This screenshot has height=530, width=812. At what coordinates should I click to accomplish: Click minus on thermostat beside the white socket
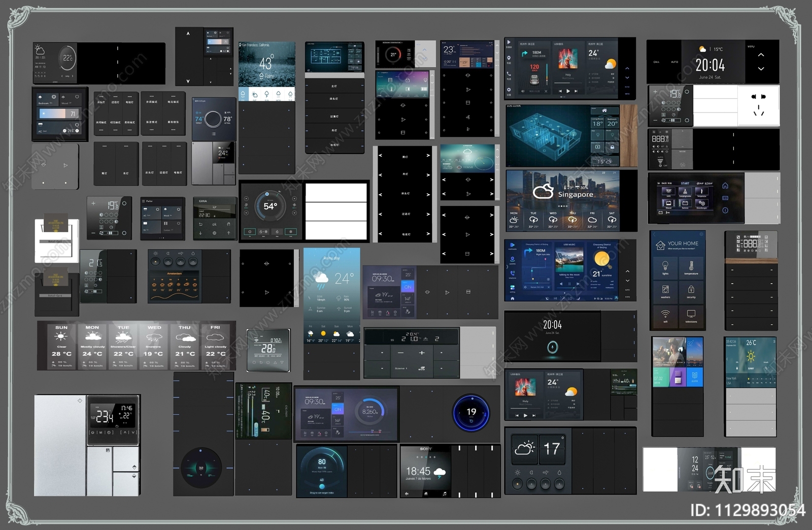tap(655, 120)
